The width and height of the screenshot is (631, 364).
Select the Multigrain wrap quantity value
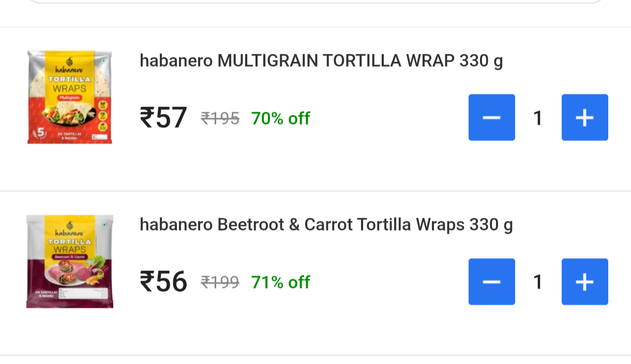(538, 118)
